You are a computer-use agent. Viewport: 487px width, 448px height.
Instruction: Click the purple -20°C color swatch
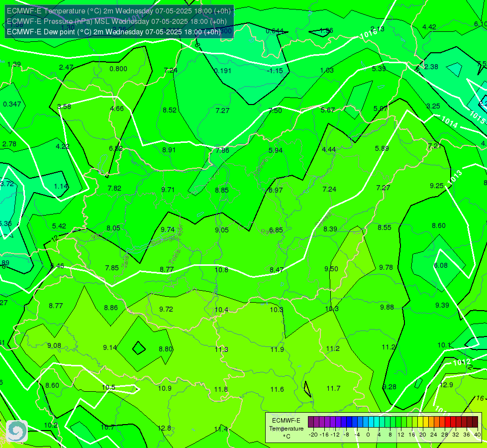pos(311,422)
